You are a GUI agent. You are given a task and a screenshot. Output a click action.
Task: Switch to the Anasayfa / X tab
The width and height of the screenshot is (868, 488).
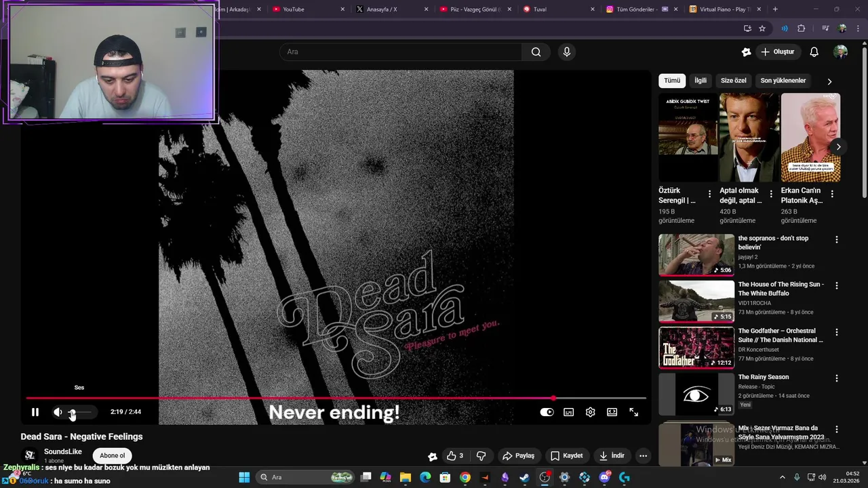pyautogui.click(x=393, y=9)
